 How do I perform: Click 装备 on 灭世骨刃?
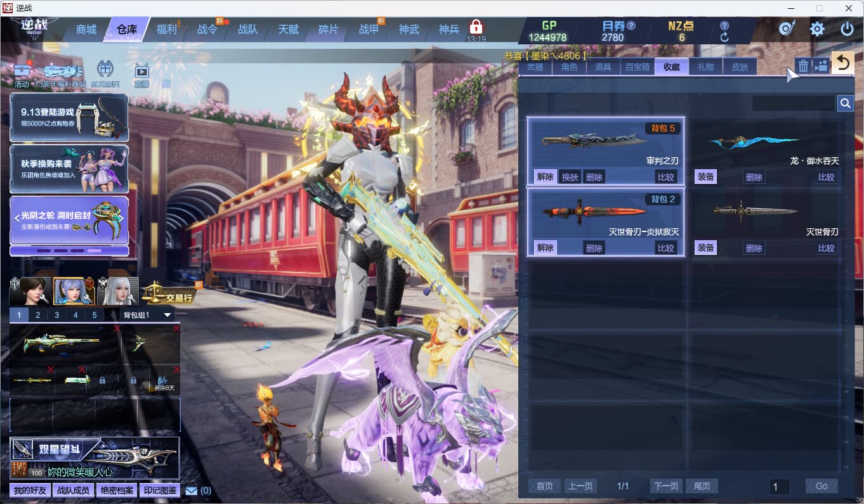coord(705,248)
